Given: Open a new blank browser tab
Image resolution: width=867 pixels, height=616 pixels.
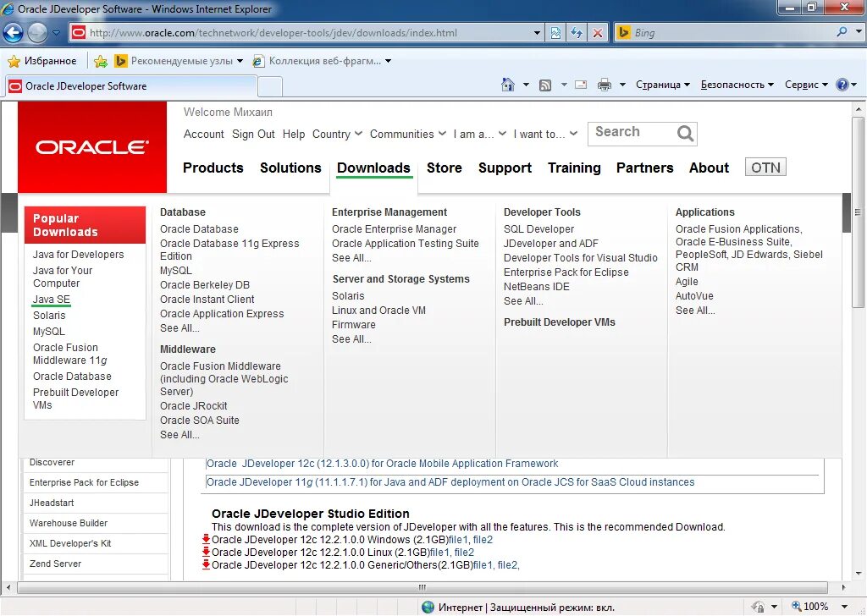Looking at the screenshot, I should point(270,87).
